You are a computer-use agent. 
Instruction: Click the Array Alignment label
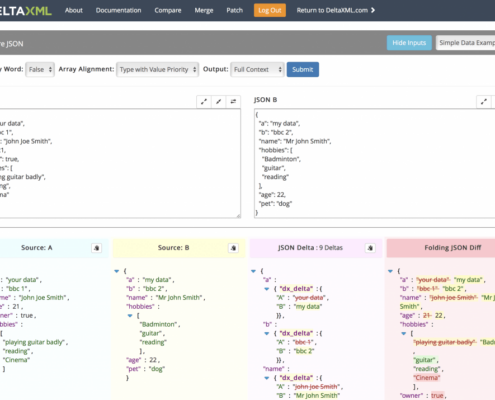86,69
